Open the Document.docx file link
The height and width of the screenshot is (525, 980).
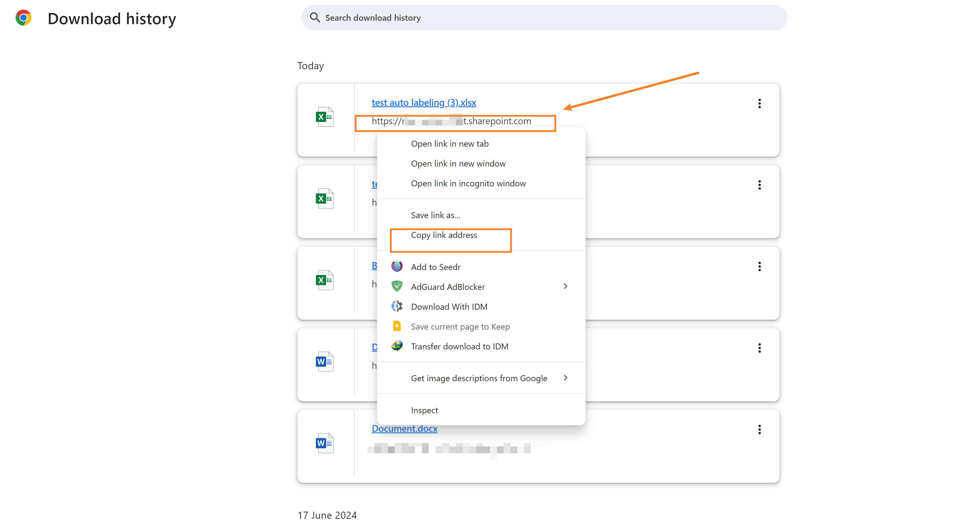point(404,429)
